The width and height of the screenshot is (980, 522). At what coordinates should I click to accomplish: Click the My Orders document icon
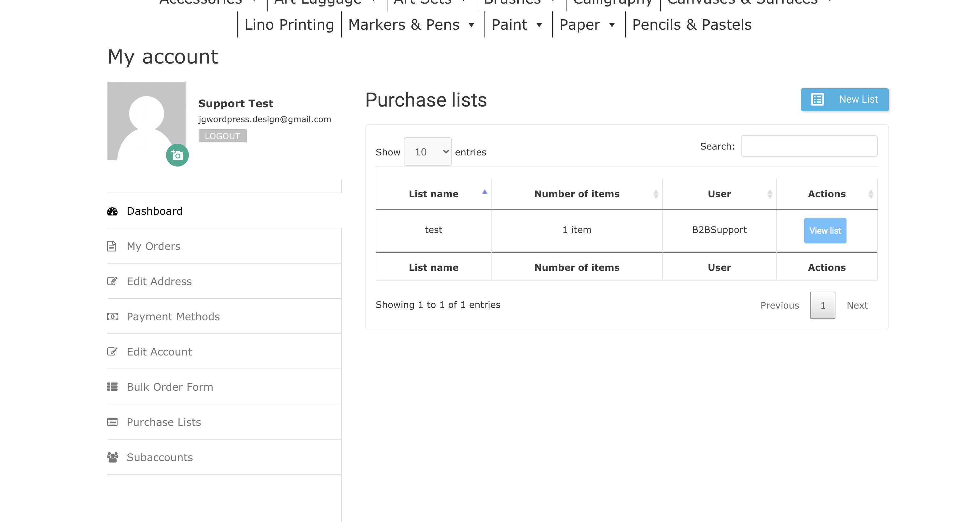click(x=111, y=246)
